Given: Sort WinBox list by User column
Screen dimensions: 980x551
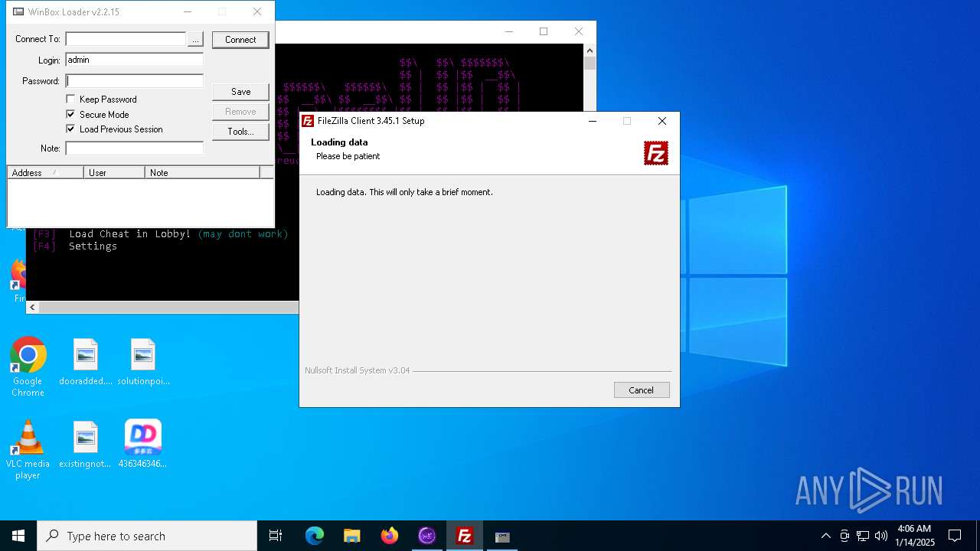Looking at the screenshot, I should (115, 173).
